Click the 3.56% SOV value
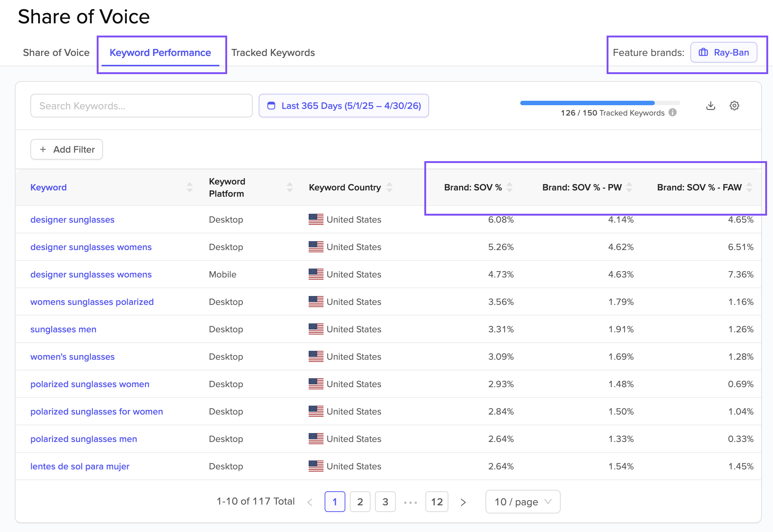The width and height of the screenshot is (773, 532). [501, 302]
